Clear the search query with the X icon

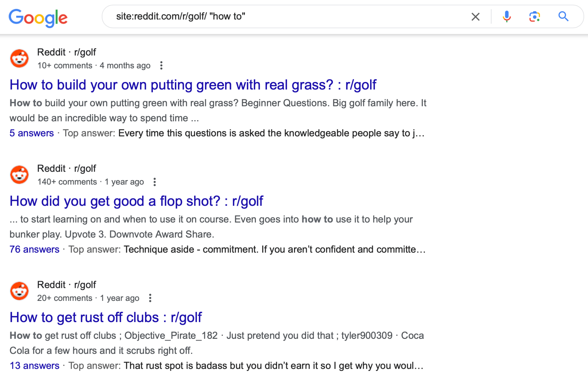475,17
